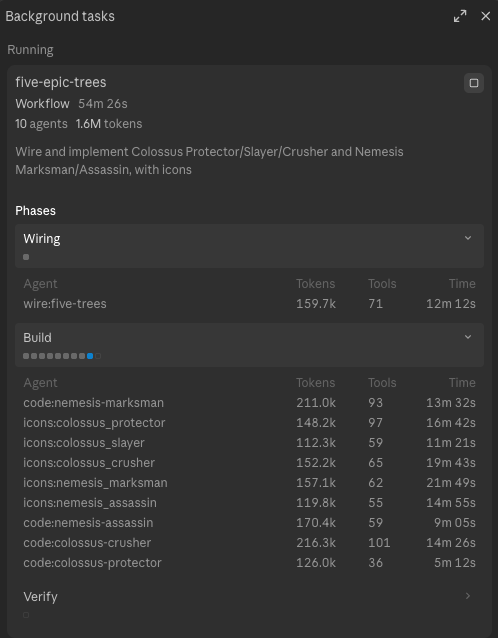
Task: Click the Wiring phase progress square
Action: coord(26,257)
